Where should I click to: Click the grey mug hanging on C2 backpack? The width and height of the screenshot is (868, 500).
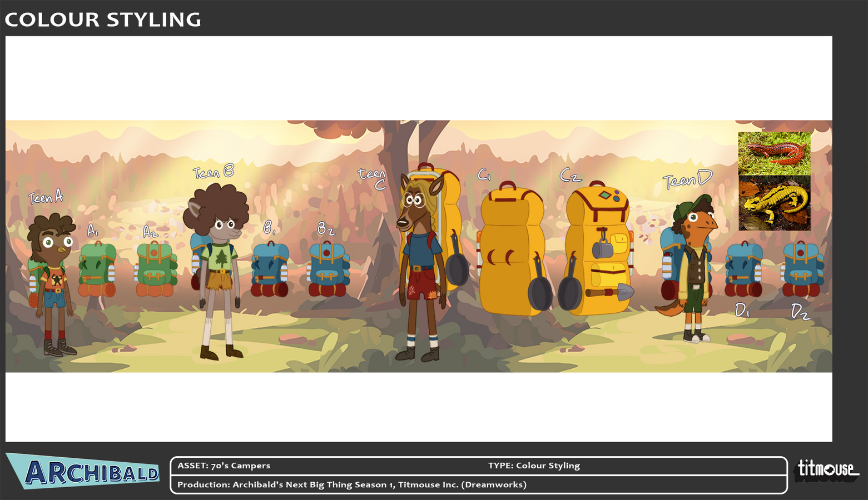[x=602, y=249]
